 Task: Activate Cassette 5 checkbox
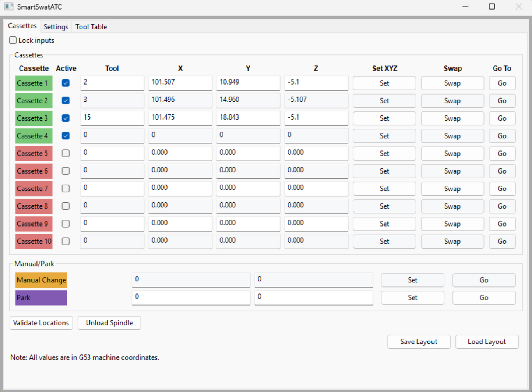coord(66,153)
